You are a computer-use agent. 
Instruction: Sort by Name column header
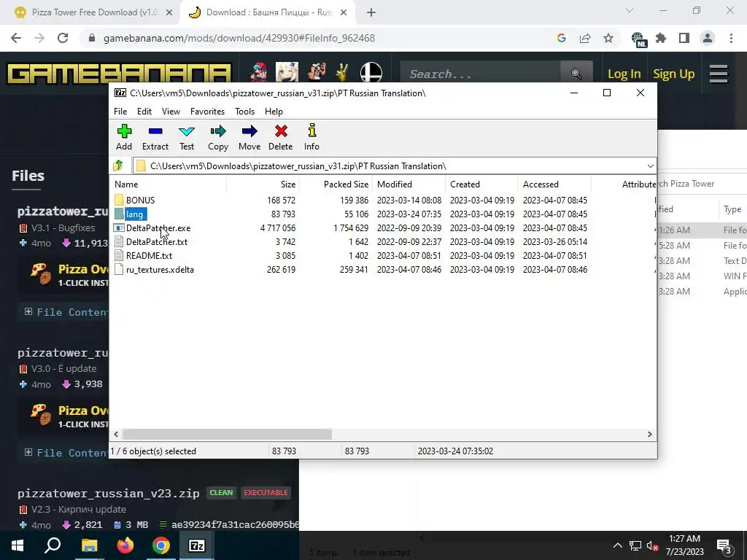click(x=168, y=184)
